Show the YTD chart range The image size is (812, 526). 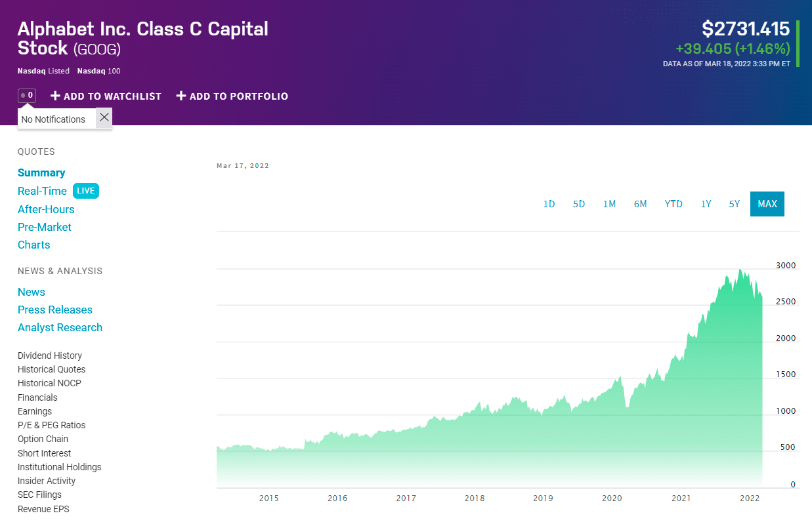(673, 204)
